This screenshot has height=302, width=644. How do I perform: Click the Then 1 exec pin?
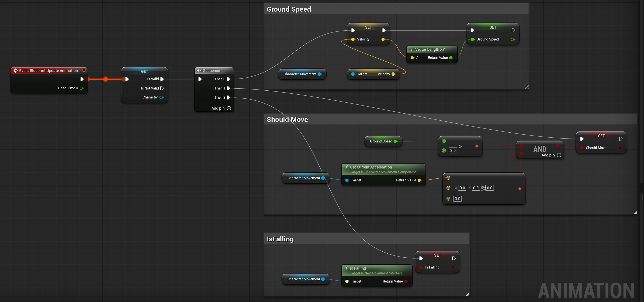coord(228,88)
